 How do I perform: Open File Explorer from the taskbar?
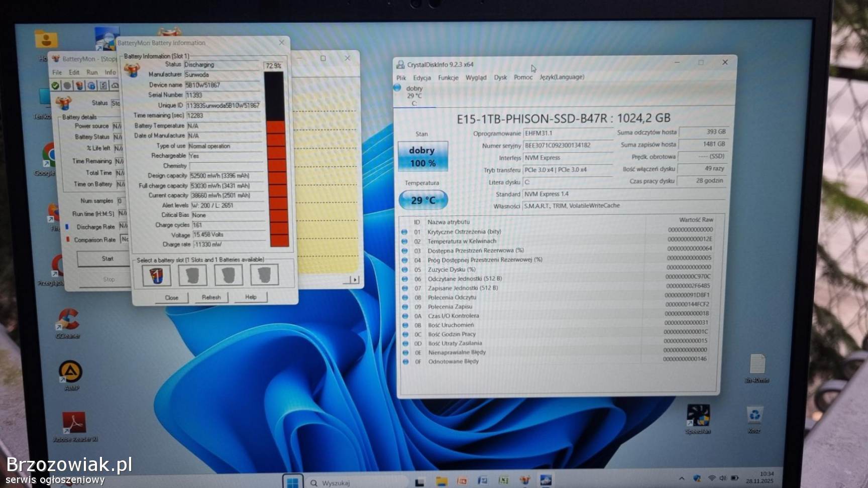click(x=441, y=481)
